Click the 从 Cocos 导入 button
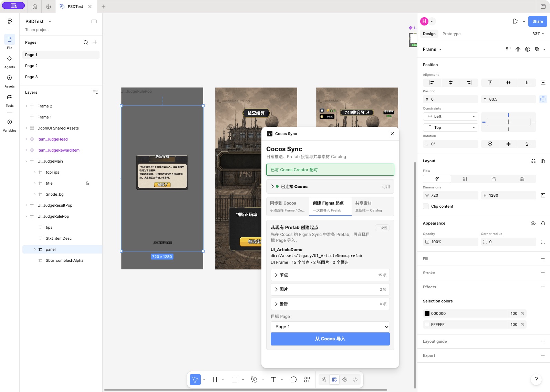Viewport: 550px width, 392px height. point(330,339)
